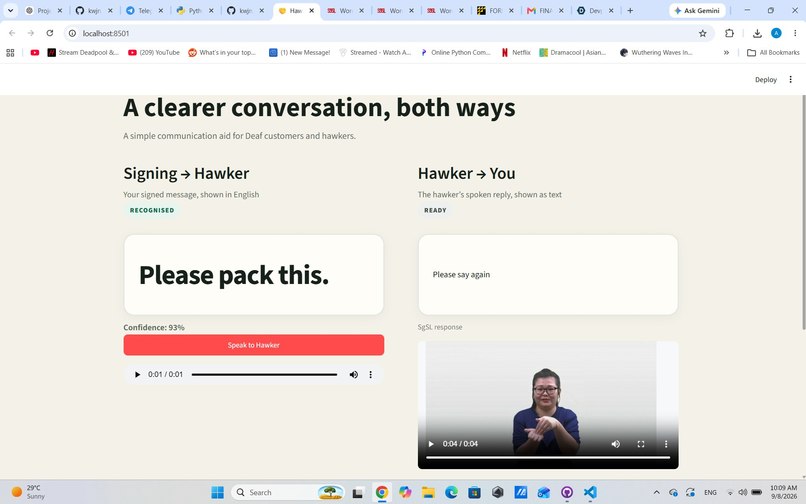Image resolution: width=806 pixels, height=504 pixels.
Task: Go back to the previous page
Action: 12,33
